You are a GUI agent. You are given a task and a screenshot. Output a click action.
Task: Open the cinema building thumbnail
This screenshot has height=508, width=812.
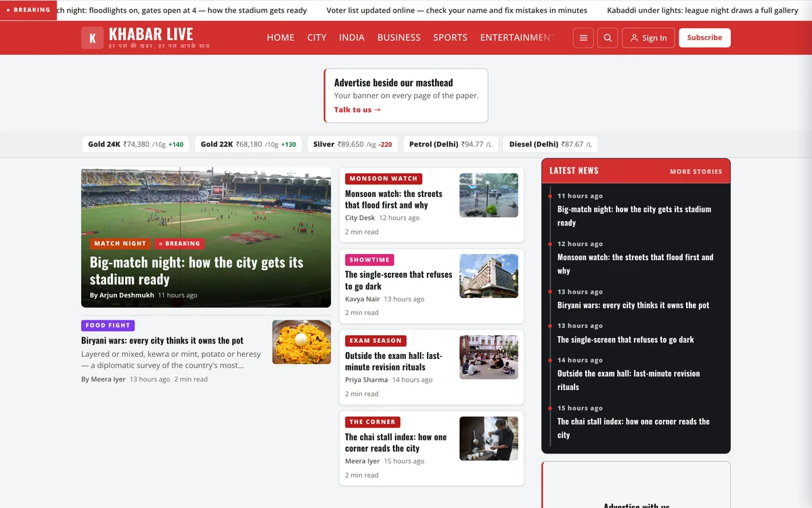click(489, 276)
